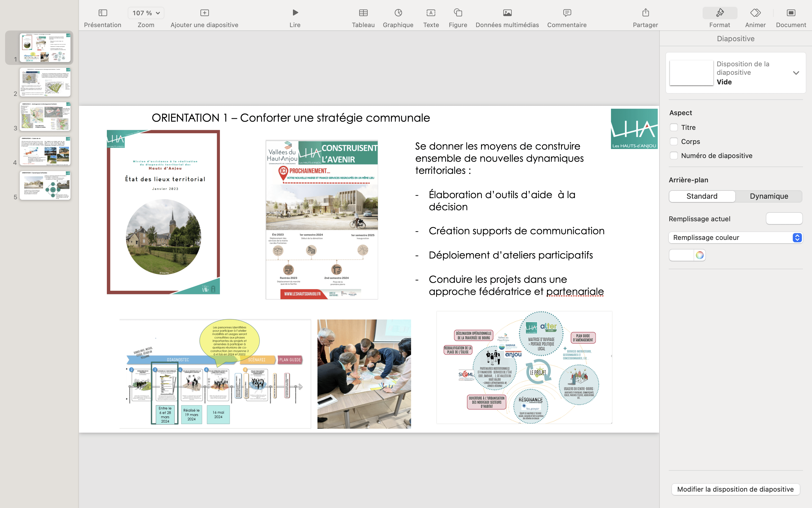Select the Construisent l'avenir poster image
812x508 pixels.
(322, 220)
